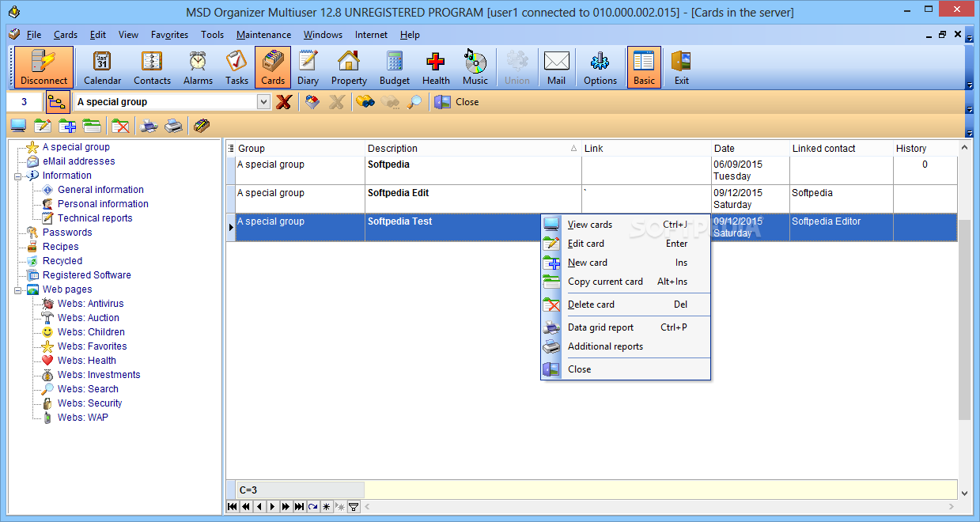Choose Copy current card in context menu
This screenshot has width=980, height=522.
tap(626, 282)
